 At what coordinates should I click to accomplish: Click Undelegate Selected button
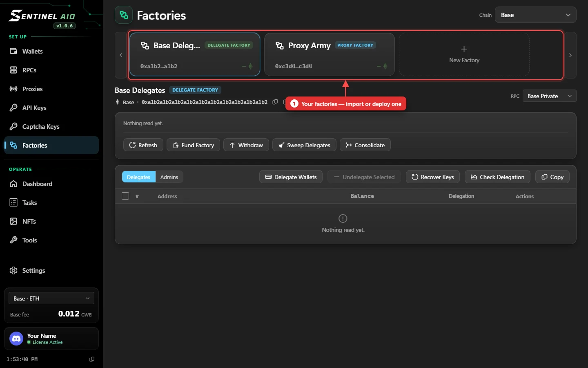click(x=364, y=177)
